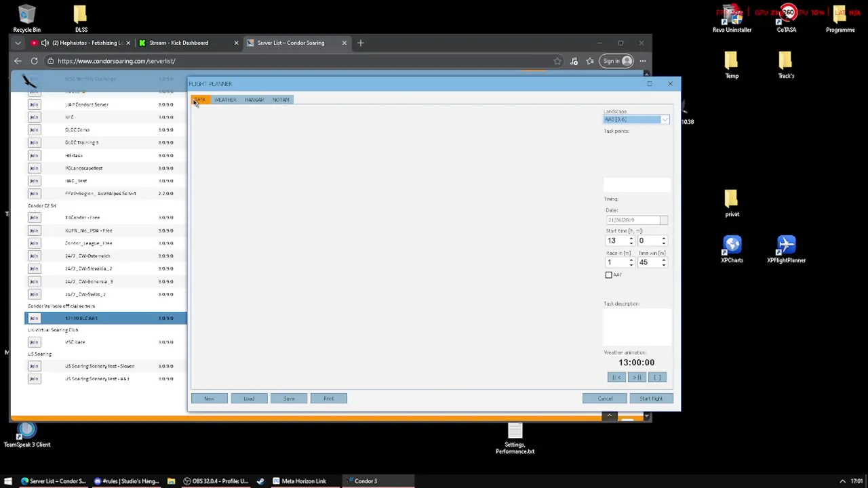Viewport: 868px width, 488px height.
Task: Join the UAP Condor3 Server
Action: point(34,104)
